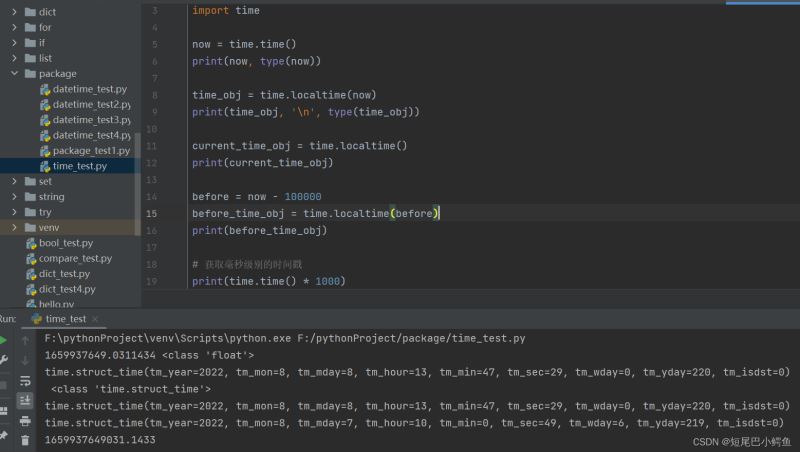The width and height of the screenshot is (800, 452).
Task: Open bool_test.py from project tree
Action: click(66, 243)
